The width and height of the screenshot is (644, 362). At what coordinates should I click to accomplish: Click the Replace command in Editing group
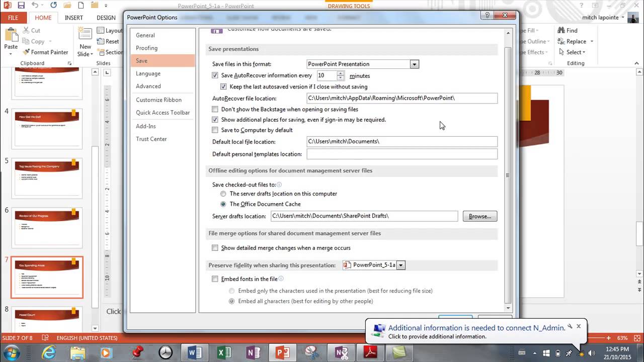[x=572, y=42]
